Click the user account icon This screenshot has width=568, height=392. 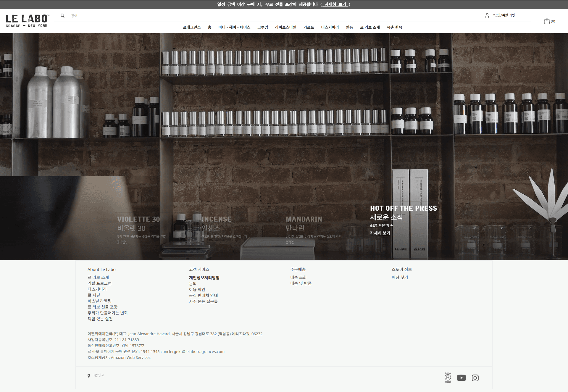(x=487, y=16)
